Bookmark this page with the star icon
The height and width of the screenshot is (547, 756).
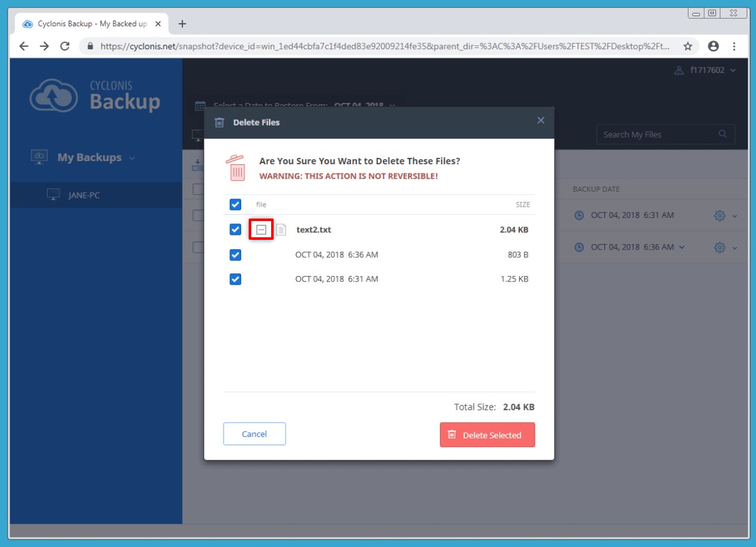[688, 46]
